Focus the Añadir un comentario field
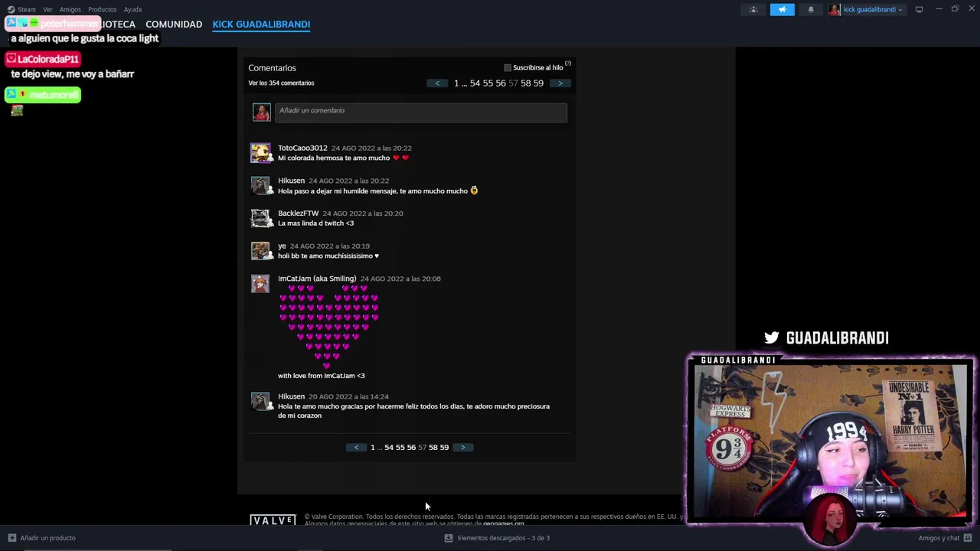 coord(420,112)
